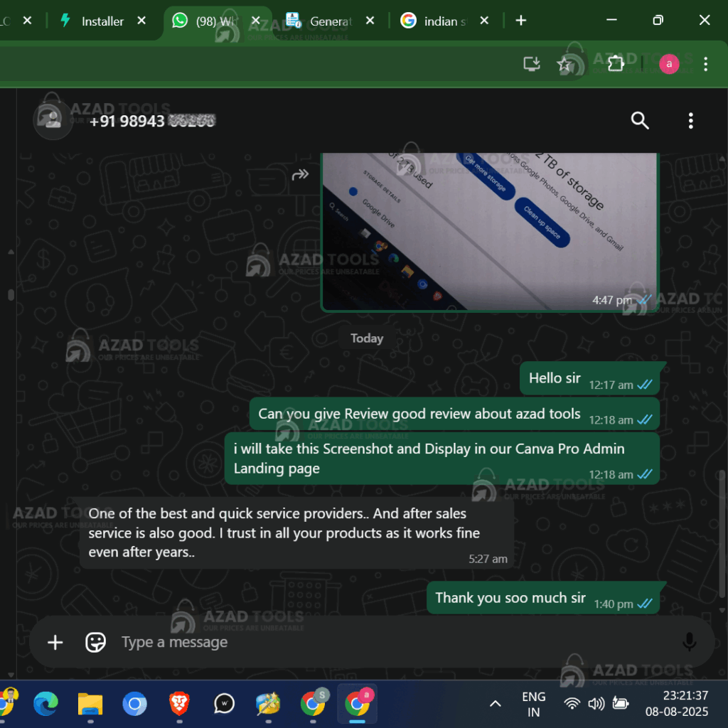Open the Chrome extensions puzzle icon
Image resolution: width=728 pixels, height=728 pixels.
(x=616, y=64)
